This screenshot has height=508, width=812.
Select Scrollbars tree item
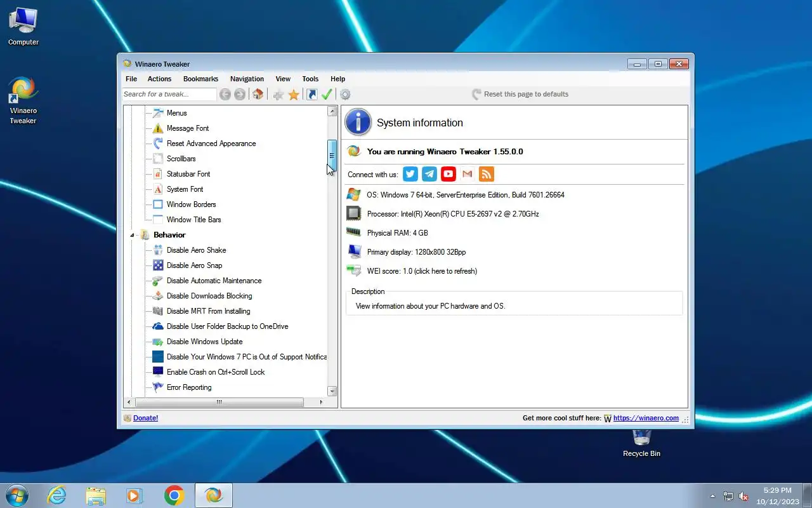[181, 159]
